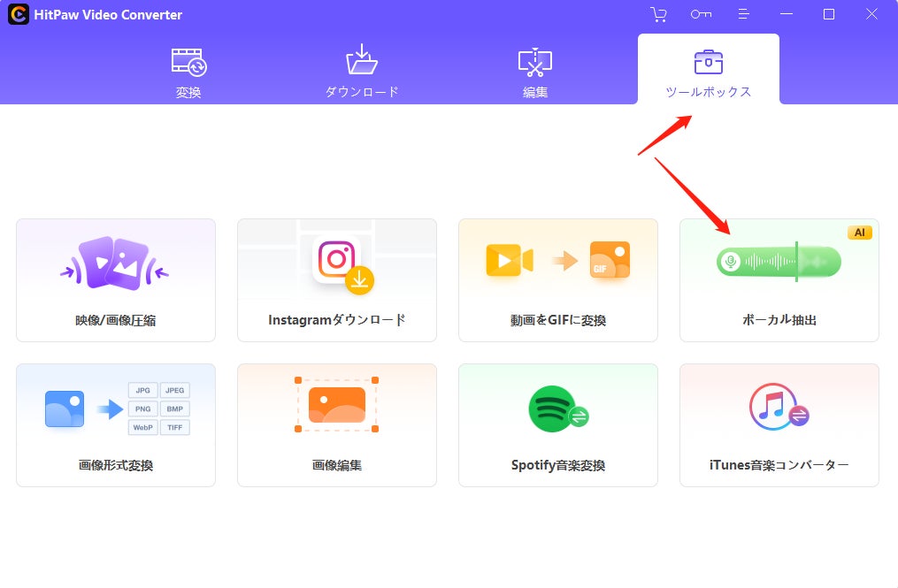Click the key registration icon
This screenshot has width=898, height=588.
click(x=701, y=14)
